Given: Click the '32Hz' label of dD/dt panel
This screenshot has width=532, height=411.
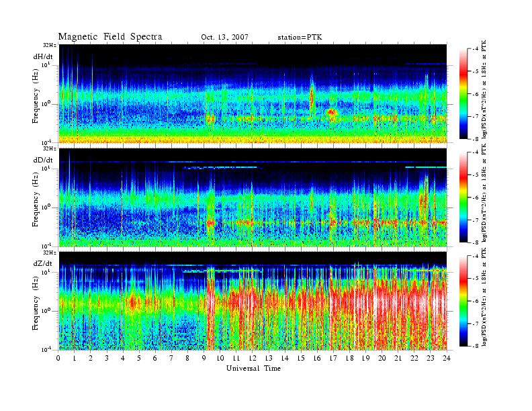Looking at the screenshot, I should click(49, 148).
